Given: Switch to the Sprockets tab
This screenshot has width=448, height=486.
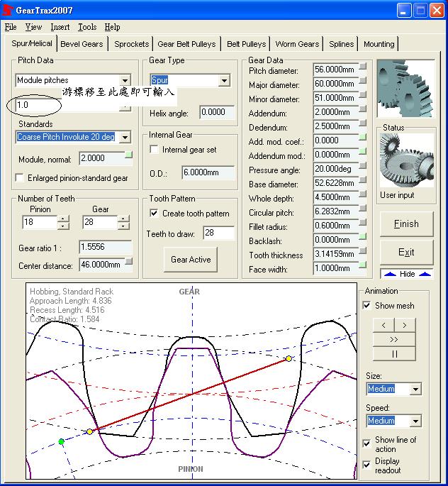Looking at the screenshot, I should click(131, 44).
